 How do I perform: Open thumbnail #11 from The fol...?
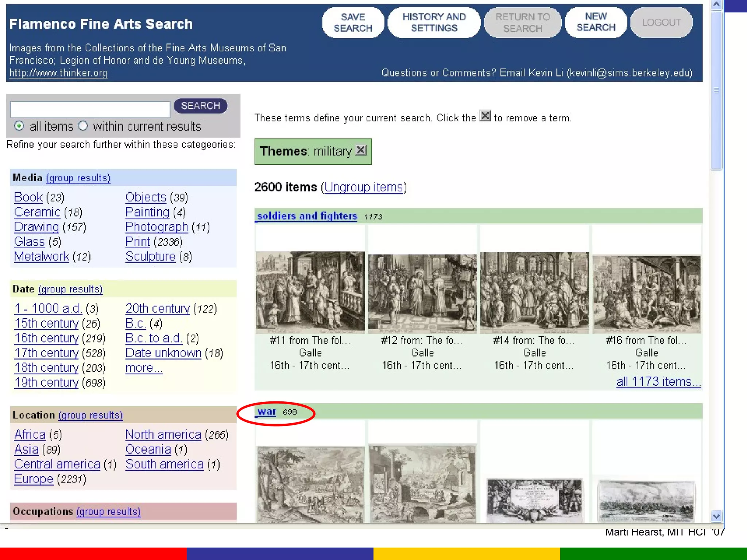(310, 292)
